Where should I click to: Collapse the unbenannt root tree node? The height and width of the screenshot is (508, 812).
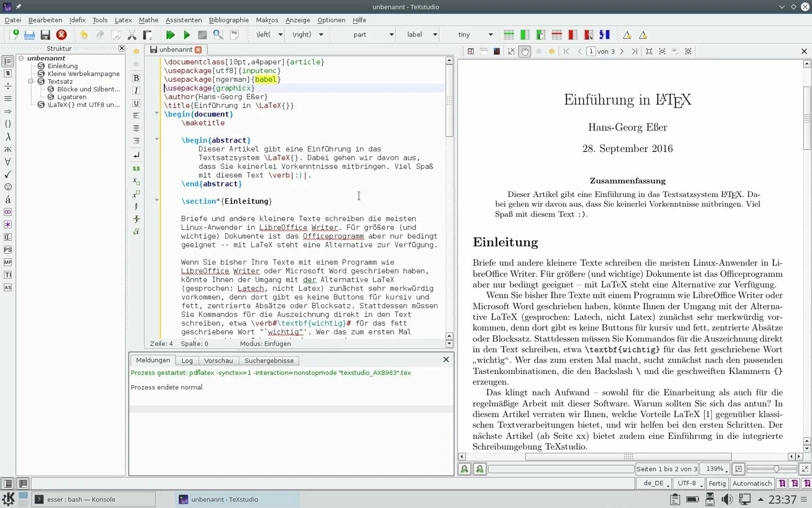tap(21, 58)
